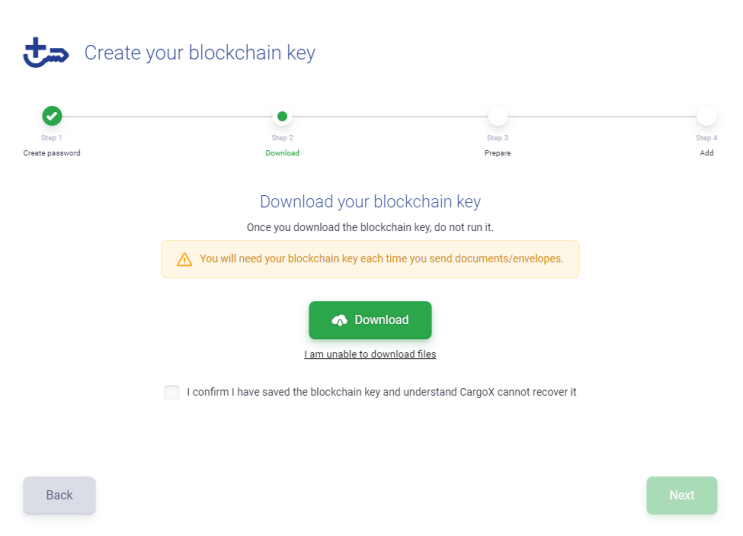Click the progress line between Step 1 and 2
Viewport: 743px width, 536px height.
click(x=167, y=116)
